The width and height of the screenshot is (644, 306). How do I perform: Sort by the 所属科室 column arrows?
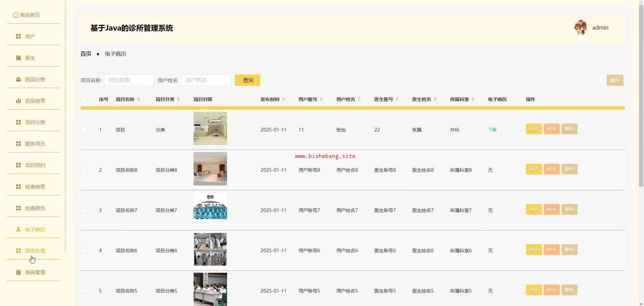473,99
